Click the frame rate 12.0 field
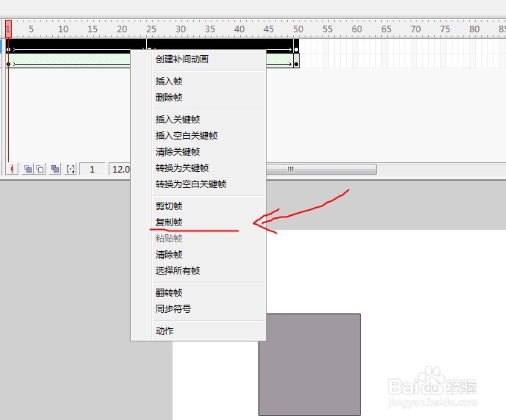 pos(120,169)
